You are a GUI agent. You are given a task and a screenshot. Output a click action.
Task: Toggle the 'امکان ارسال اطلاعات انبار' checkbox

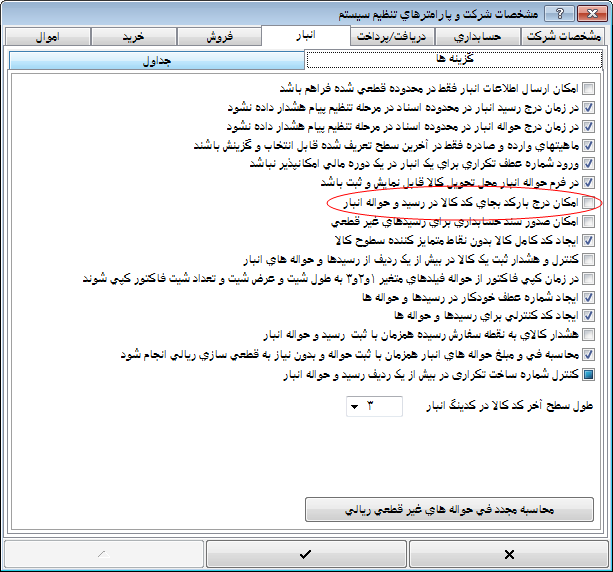click(x=588, y=89)
